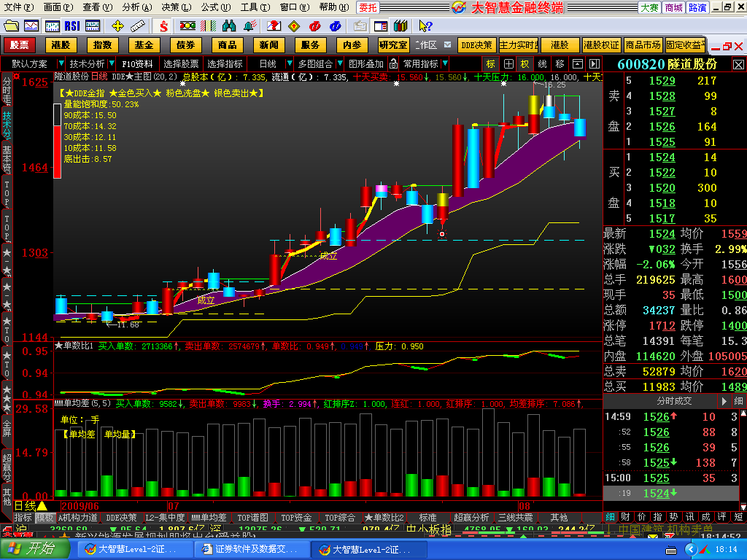
Task: Click the keyboard icon in system tray
Action: point(671,550)
